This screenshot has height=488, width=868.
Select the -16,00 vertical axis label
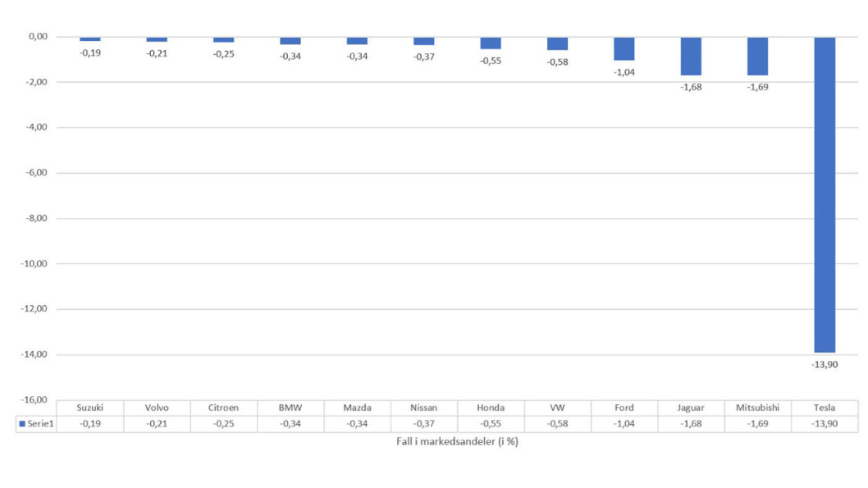pos(34,400)
